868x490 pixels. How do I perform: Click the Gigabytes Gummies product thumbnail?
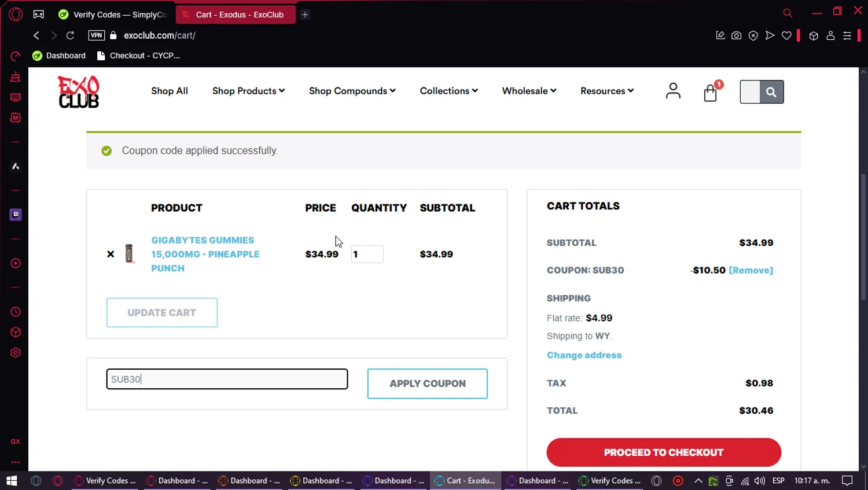(x=130, y=253)
